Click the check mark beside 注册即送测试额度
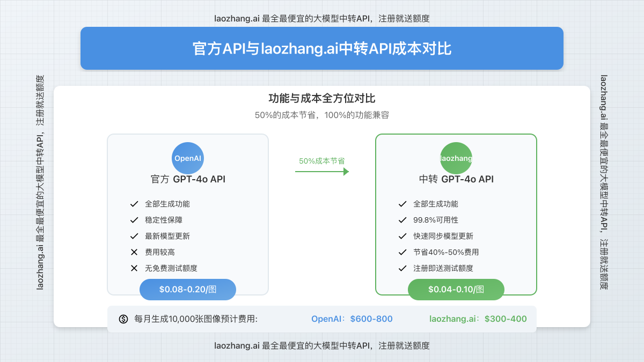The height and width of the screenshot is (362, 644). [x=402, y=268]
